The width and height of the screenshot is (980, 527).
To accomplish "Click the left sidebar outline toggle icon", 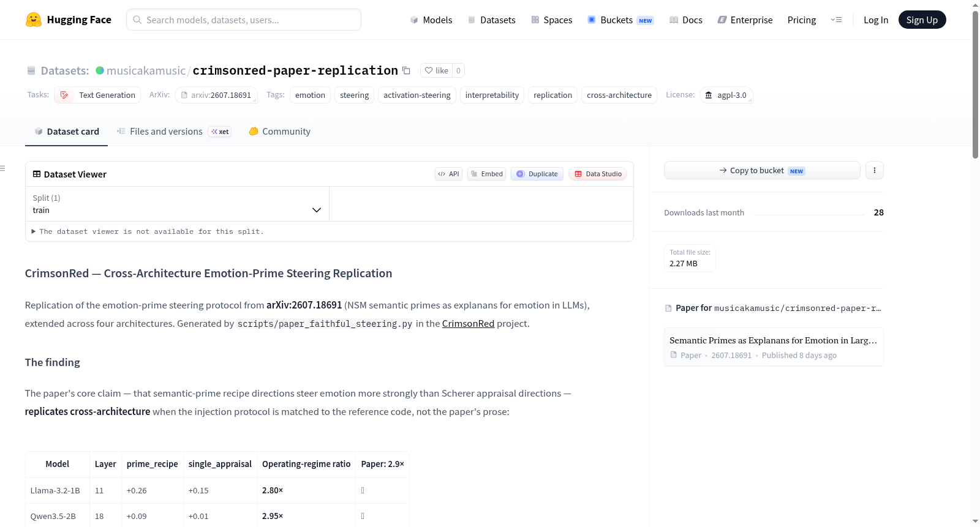I will tap(2, 168).
